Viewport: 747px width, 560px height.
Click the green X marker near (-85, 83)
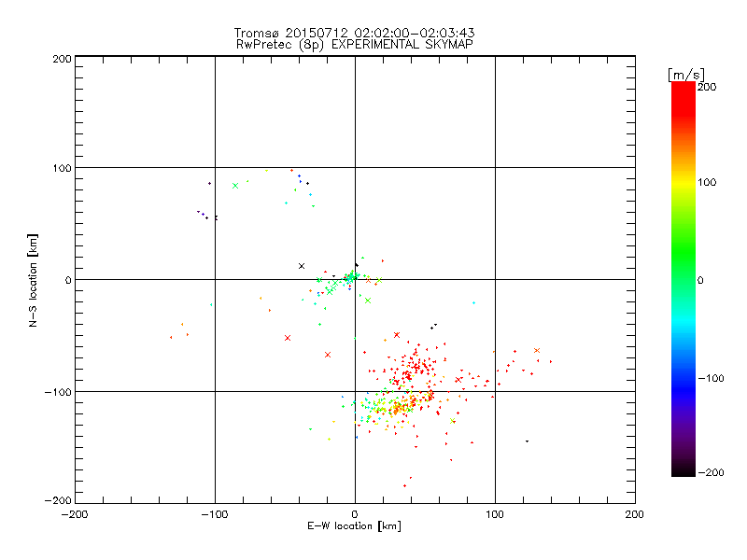[x=235, y=186]
